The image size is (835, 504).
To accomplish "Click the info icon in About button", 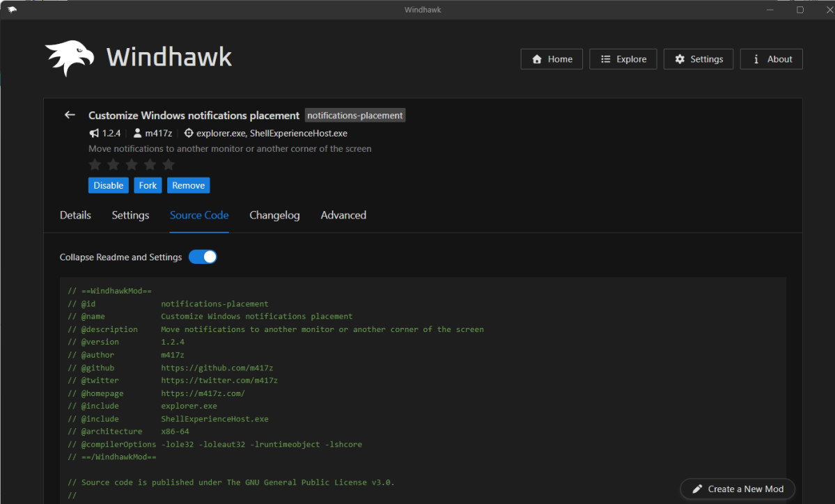I will [756, 59].
